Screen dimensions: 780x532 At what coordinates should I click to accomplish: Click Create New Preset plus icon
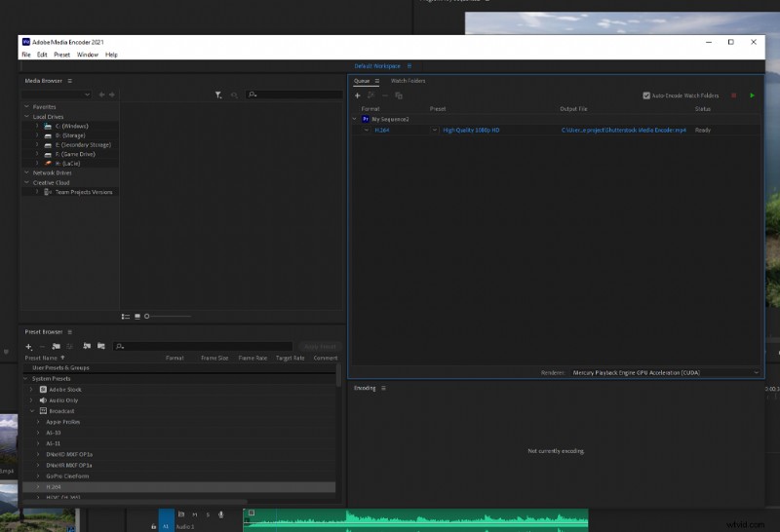pyautogui.click(x=29, y=347)
